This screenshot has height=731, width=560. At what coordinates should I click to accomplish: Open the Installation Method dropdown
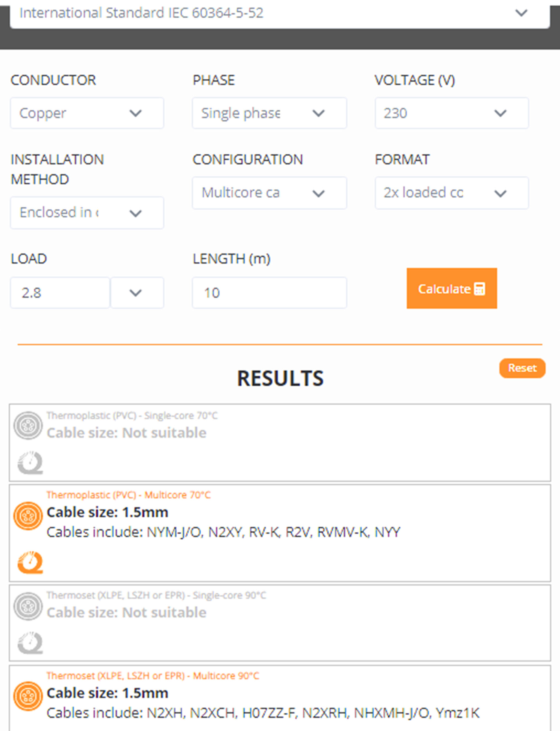coord(87,213)
